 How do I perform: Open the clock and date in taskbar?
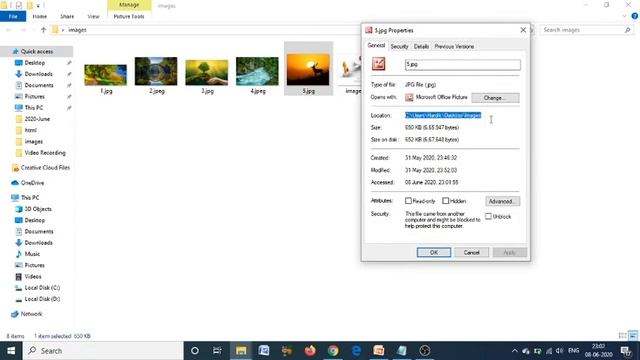pos(598,351)
